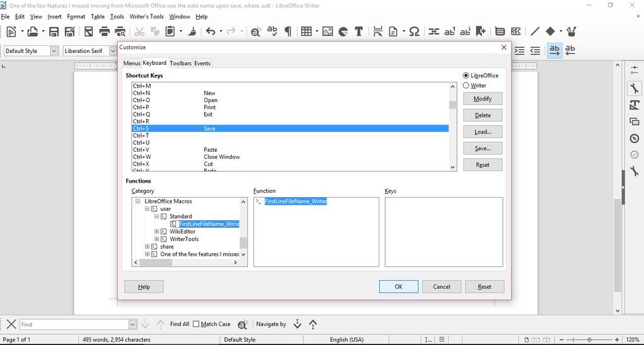The image size is (644, 345).
Task: Click the Insert Page Break icon
Action: (378, 31)
